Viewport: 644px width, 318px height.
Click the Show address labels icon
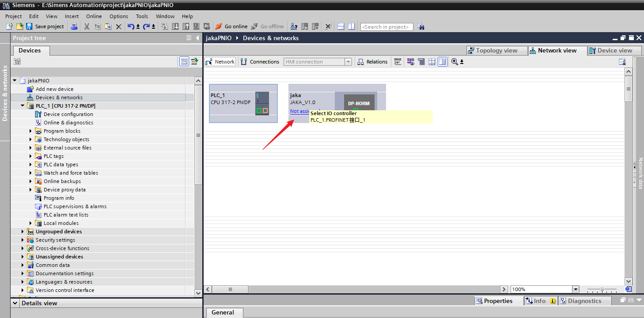tap(398, 62)
